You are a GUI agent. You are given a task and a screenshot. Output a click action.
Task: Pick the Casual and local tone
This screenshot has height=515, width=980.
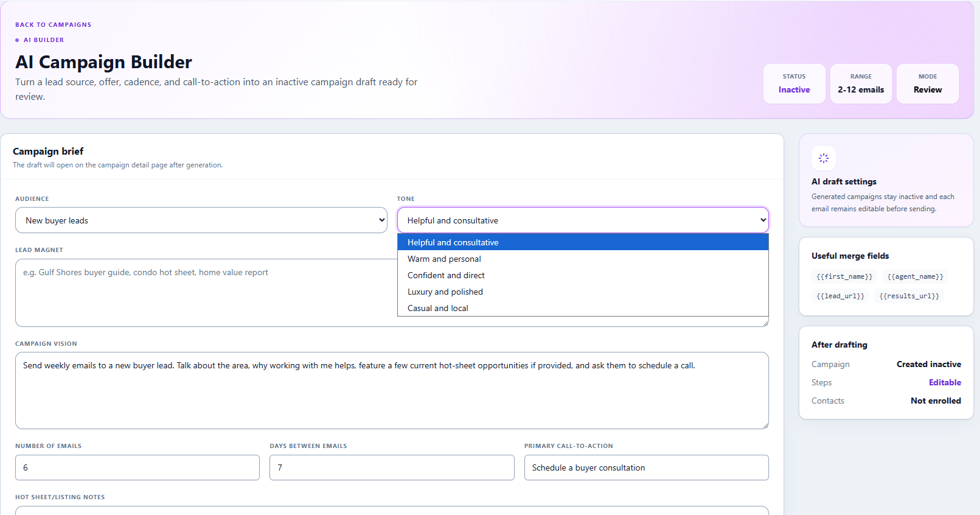point(583,308)
